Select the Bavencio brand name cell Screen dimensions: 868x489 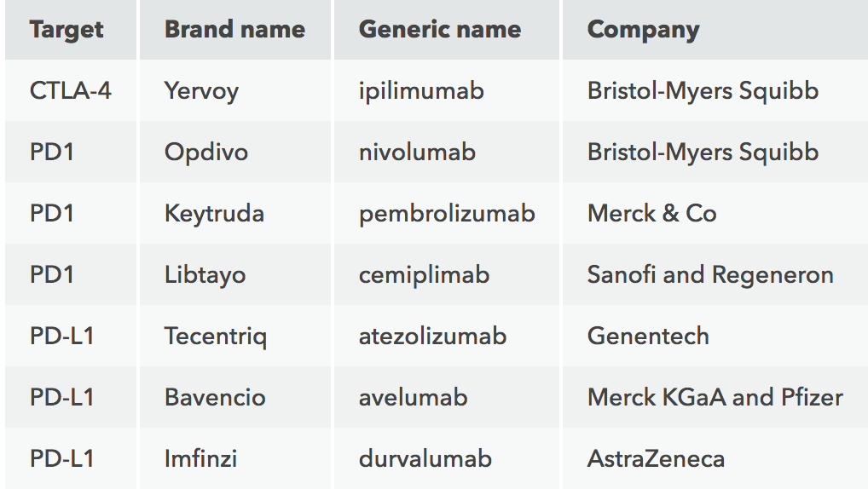215,398
